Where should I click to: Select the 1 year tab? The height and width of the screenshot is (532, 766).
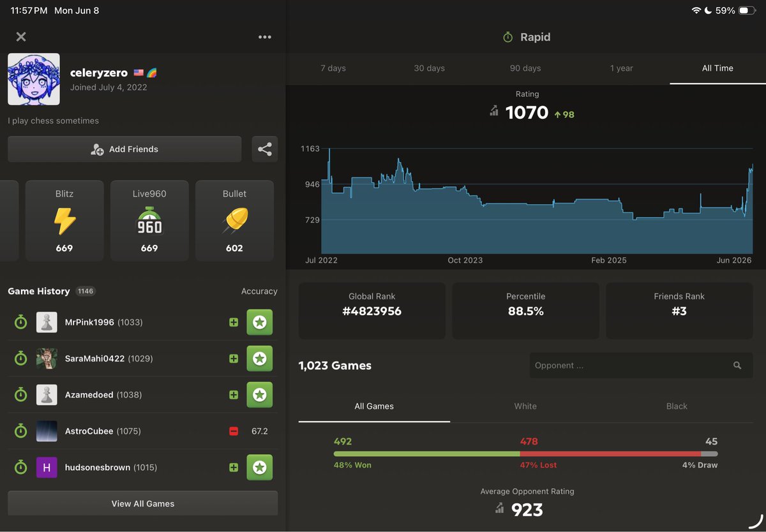pyautogui.click(x=622, y=68)
